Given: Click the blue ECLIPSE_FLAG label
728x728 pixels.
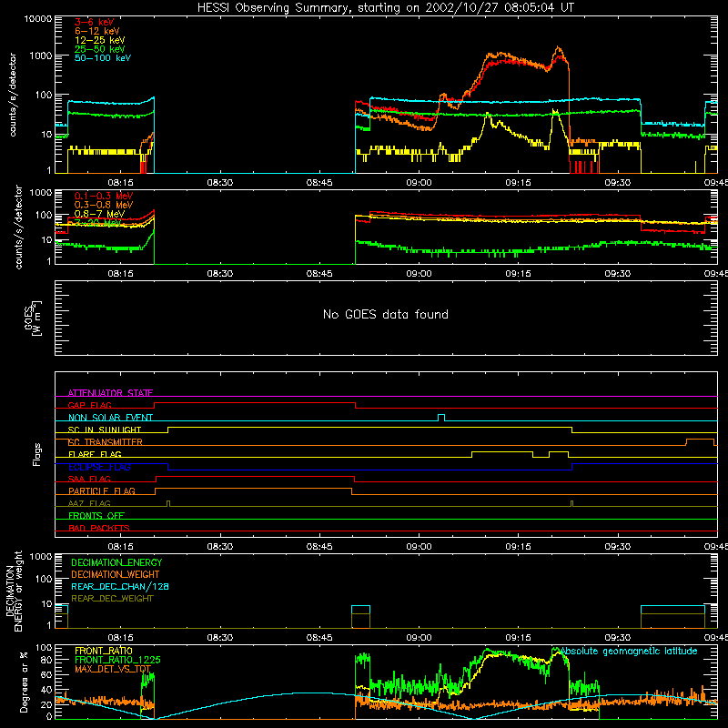Looking at the screenshot, I should point(99,467).
